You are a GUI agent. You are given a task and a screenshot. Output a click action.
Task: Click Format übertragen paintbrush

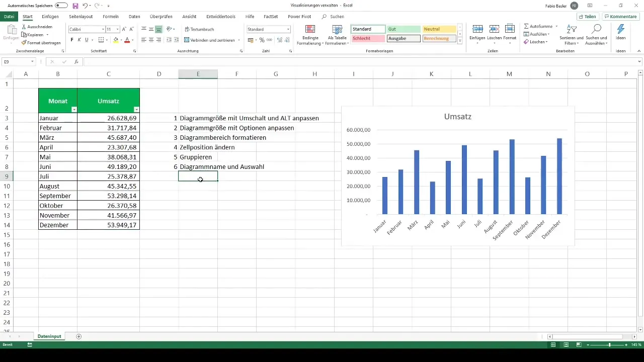(24, 43)
